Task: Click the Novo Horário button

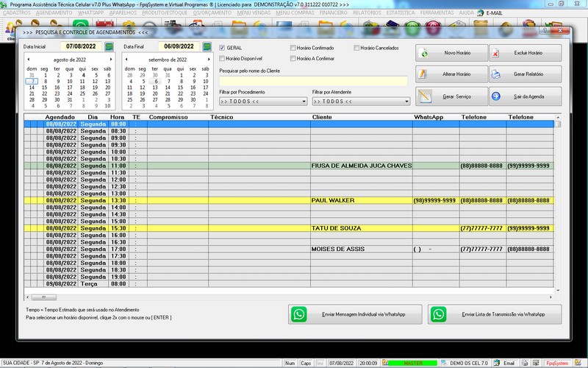Action: [451, 53]
